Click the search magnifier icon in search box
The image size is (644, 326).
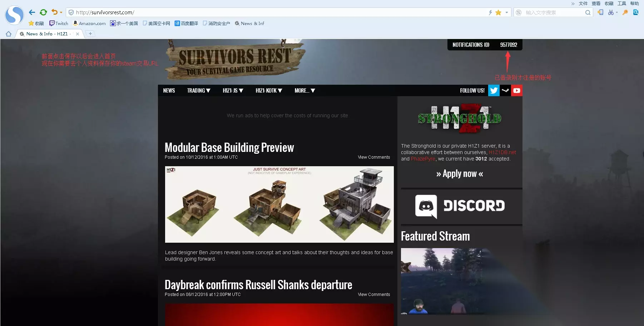click(588, 13)
